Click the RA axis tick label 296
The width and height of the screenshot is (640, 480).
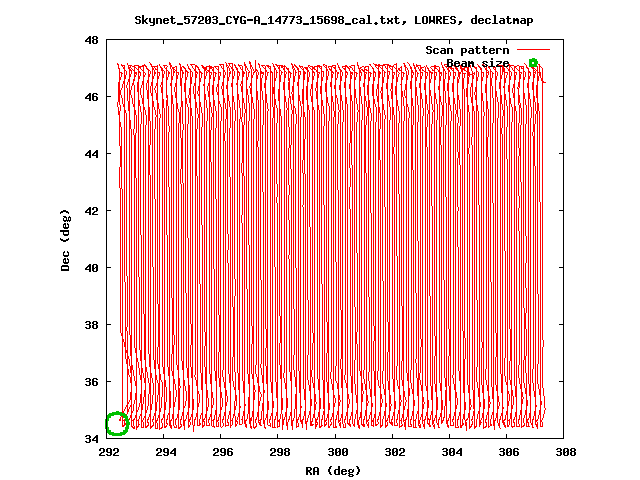click(223, 452)
